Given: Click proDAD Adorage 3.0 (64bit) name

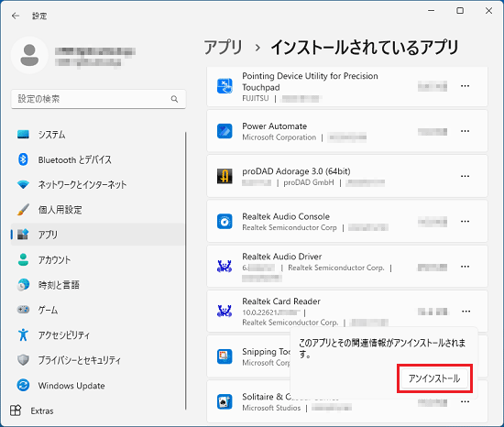Looking at the screenshot, I should (296, 171).
